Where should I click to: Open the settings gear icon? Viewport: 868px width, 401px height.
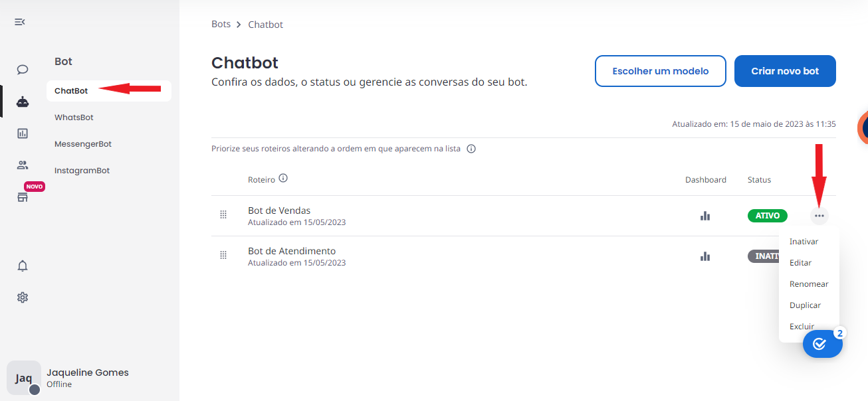coord(23,297)
